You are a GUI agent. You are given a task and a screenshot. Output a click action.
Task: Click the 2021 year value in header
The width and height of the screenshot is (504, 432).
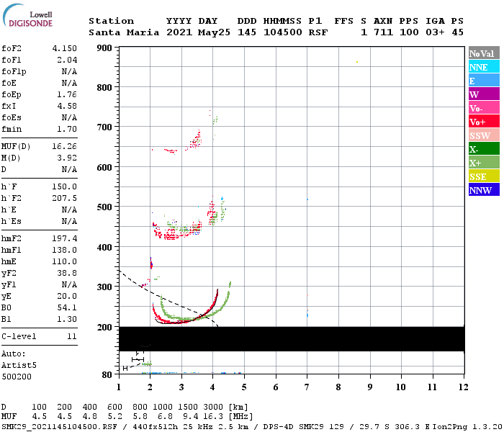[x=179, y=32]
